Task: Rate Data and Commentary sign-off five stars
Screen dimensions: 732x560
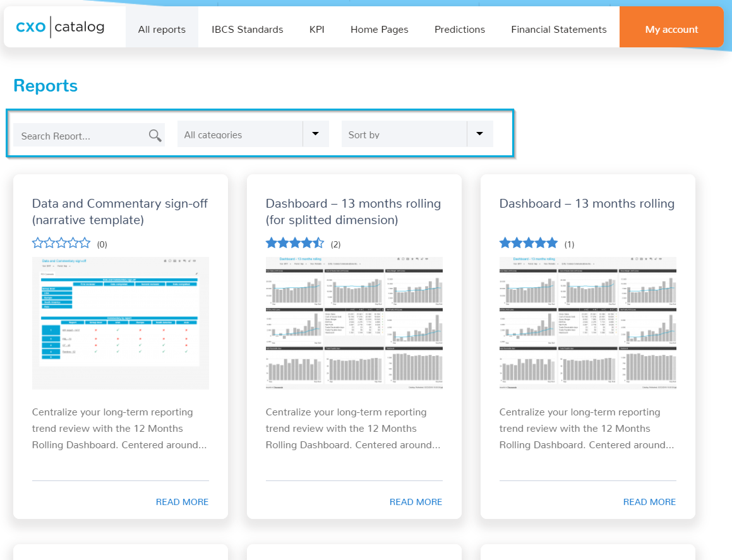Action: point(85,243)
